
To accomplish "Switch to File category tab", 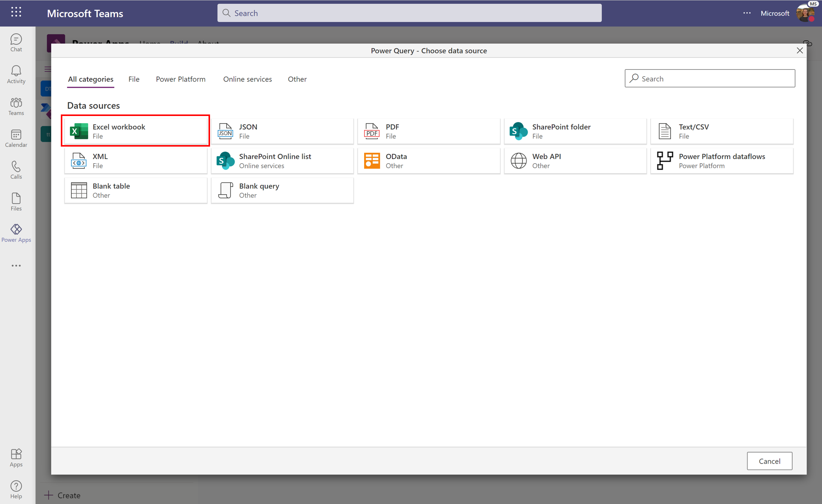I will pyautogui.click(x=133, y=79).
